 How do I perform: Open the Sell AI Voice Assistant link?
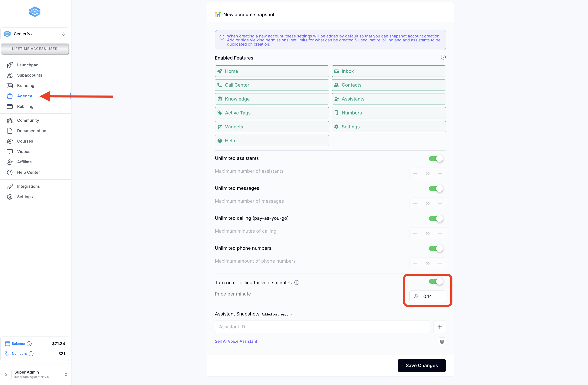tap(236, 341)
